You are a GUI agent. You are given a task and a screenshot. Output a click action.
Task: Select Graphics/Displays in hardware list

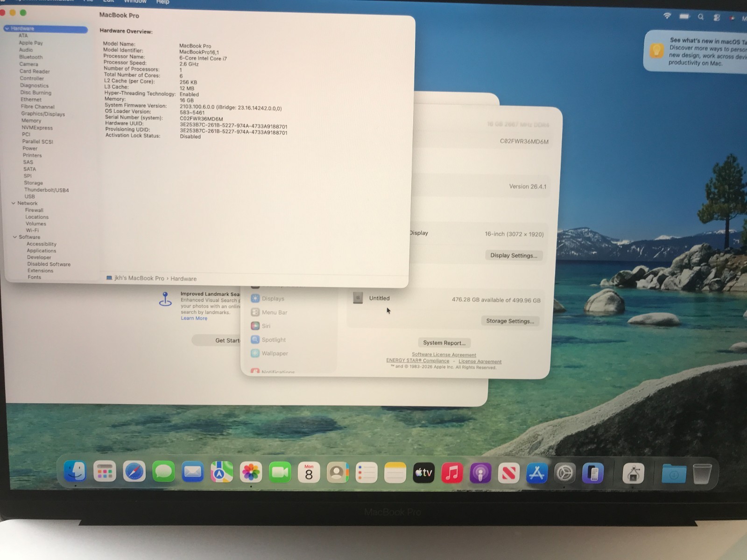tap(43, 114)
